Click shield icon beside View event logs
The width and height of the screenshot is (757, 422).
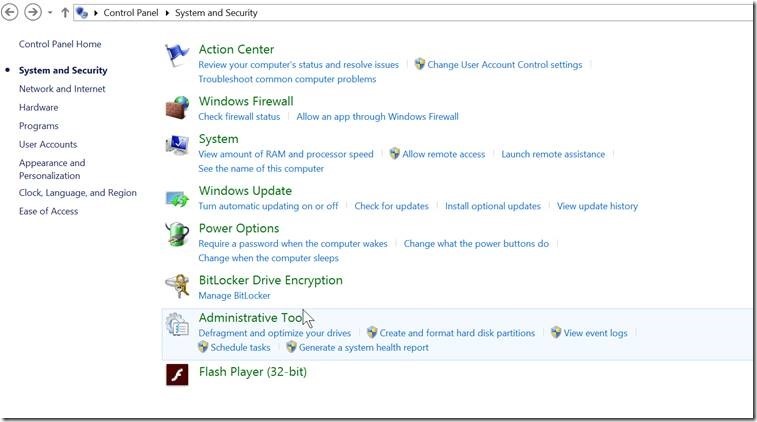[556, 332]
